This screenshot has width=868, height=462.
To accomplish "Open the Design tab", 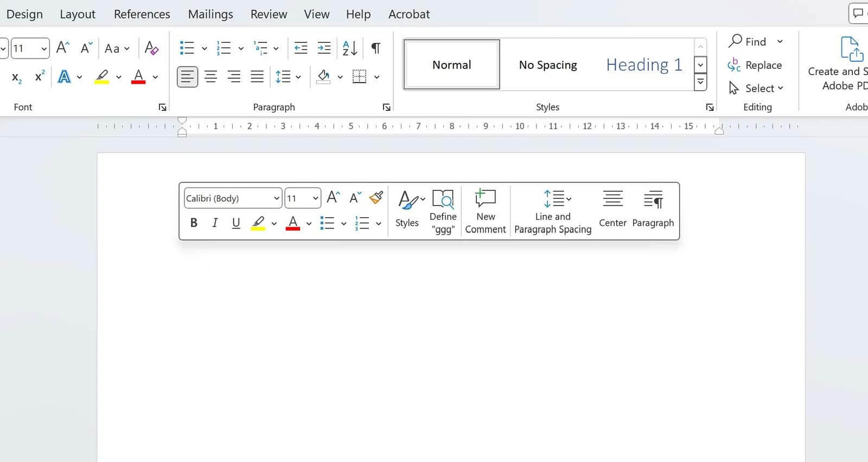I will 24,14.
